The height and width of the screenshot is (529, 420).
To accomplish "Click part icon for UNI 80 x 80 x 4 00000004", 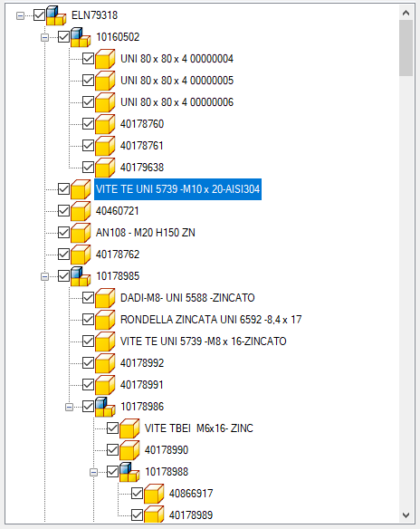I will click(x=105, y=59).
